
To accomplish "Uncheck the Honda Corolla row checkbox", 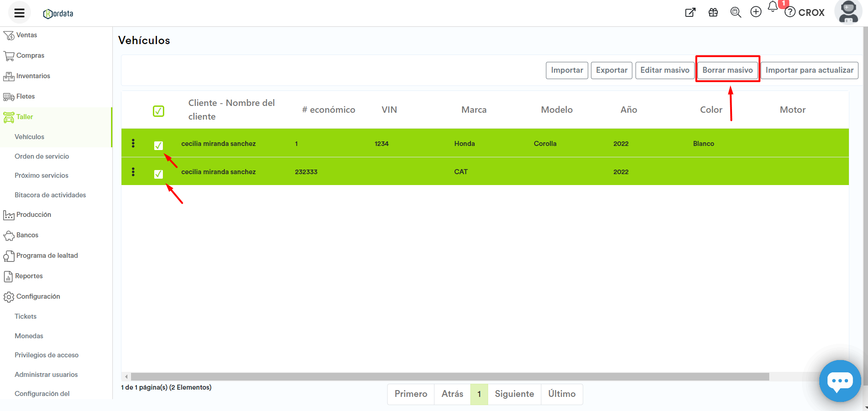I will [x=158, y=145].
